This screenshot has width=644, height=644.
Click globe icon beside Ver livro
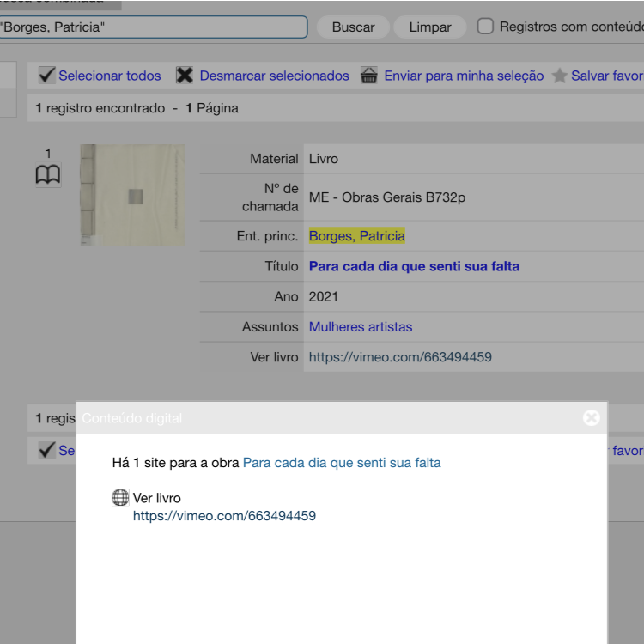(x=120, y=497)
